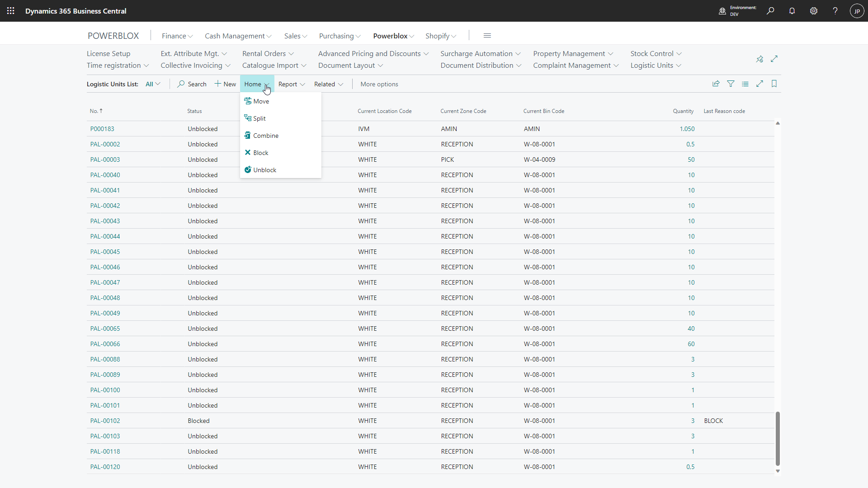Image resolution: width=868 pixels, height=488 pixels.
Task: Expand Purchasing menu
Action: [x=340, y=36]
